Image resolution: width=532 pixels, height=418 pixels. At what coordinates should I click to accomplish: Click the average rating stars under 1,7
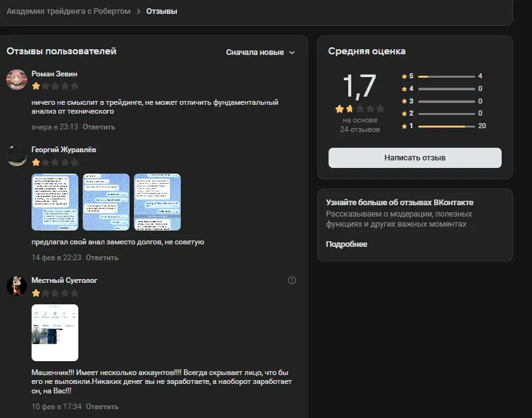pos(360,109)
